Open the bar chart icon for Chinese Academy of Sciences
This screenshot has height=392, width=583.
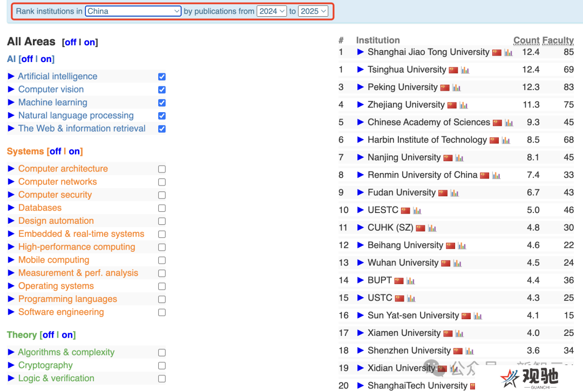point(509,123)
